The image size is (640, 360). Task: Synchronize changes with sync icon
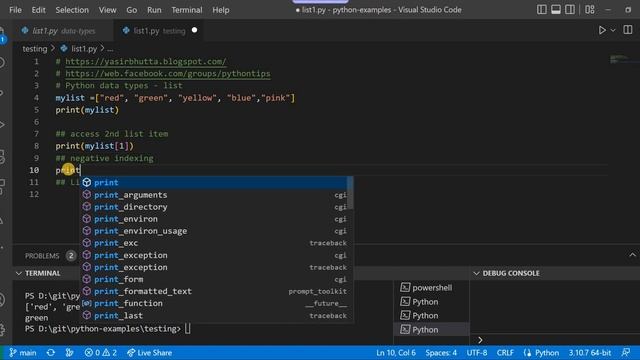[x=51, y=353]
